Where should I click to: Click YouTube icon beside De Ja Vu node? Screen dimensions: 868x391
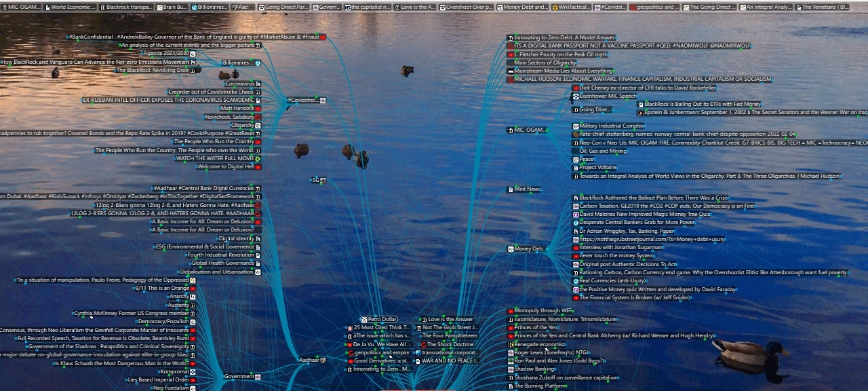click(x=350, y=345)
